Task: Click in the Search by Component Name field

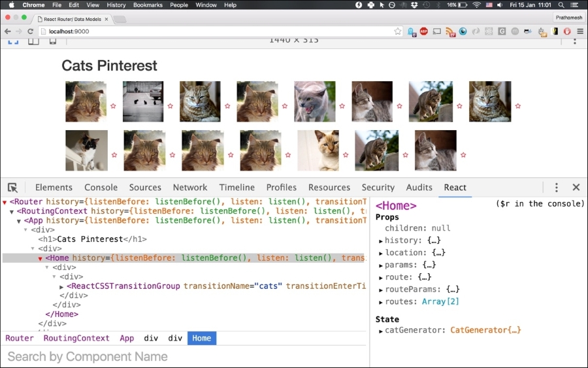Action: 184,356
